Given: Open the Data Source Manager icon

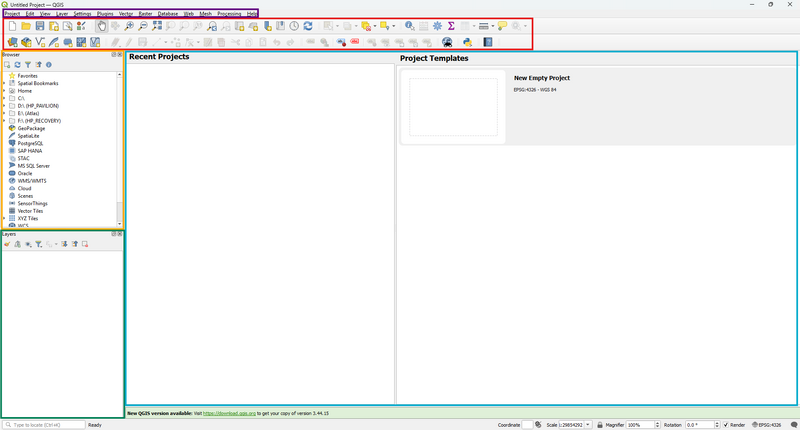Looking at the screenshot, I should (x=12, y=42).
